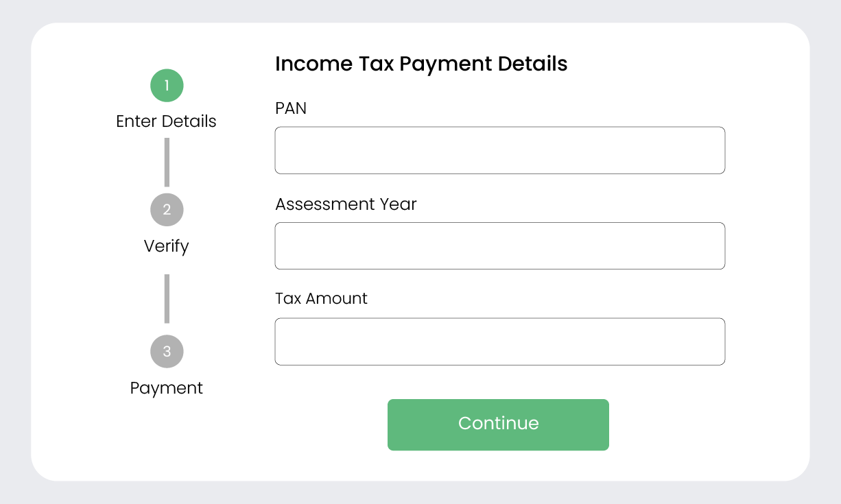Select the gray step 2 circle

click(x=167, y=210)
